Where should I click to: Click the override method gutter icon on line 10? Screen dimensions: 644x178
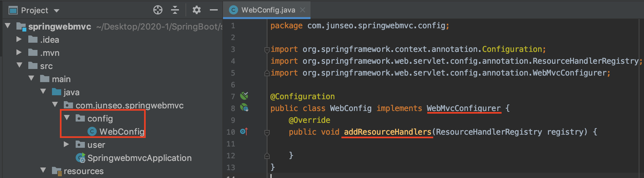244,132
